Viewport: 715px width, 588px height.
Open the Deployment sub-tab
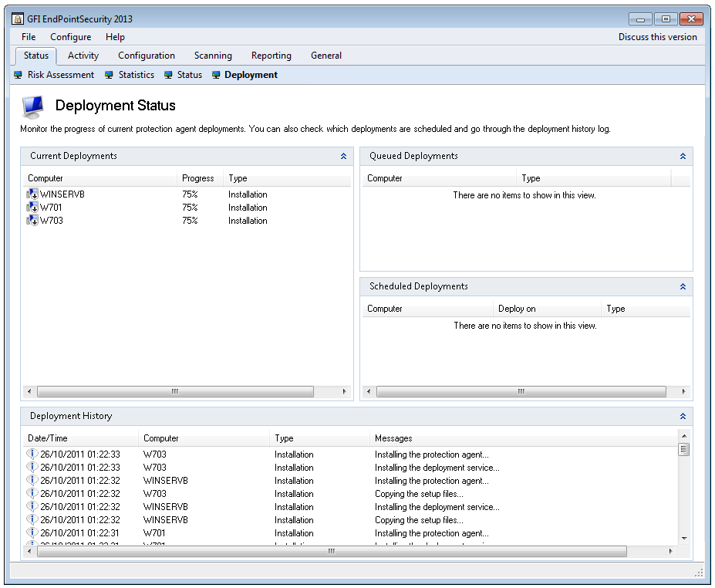tap(251, 75)
